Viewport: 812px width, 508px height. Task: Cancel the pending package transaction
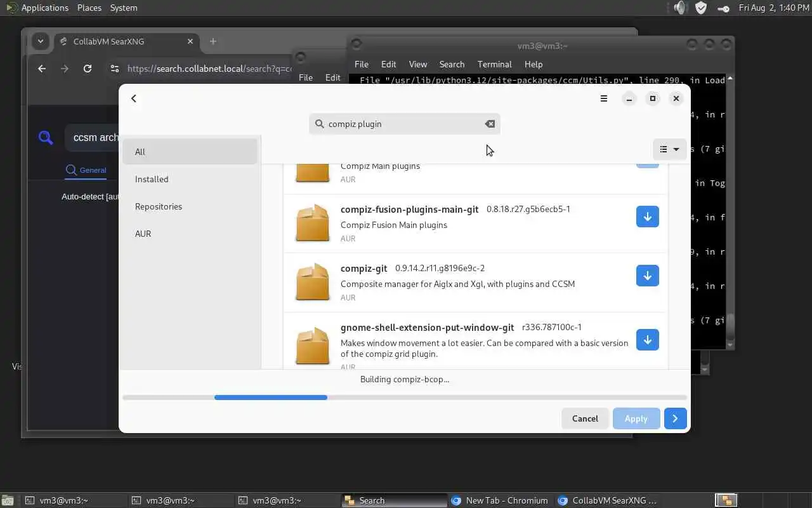(585, 418)
